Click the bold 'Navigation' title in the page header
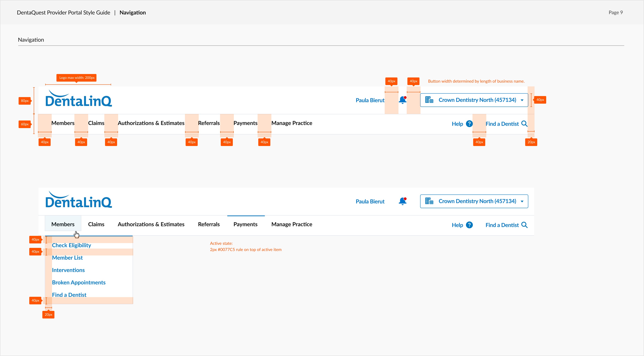 (x=132, y=13)
